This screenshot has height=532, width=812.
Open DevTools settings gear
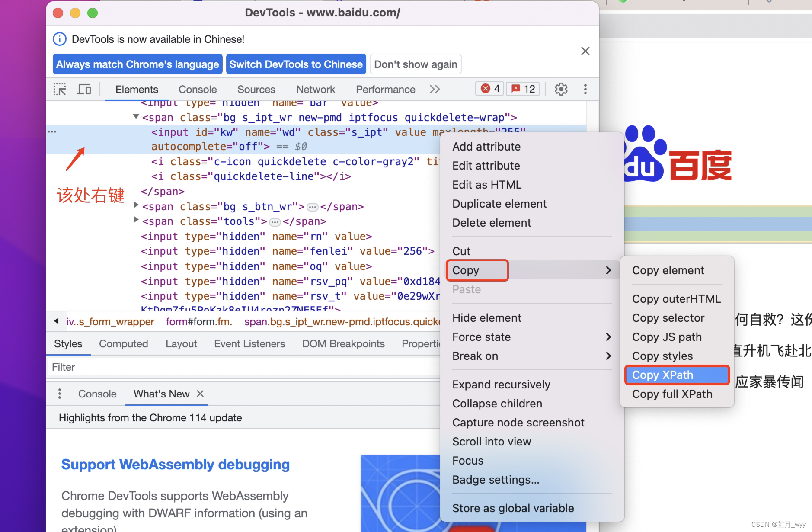point(561,89)
